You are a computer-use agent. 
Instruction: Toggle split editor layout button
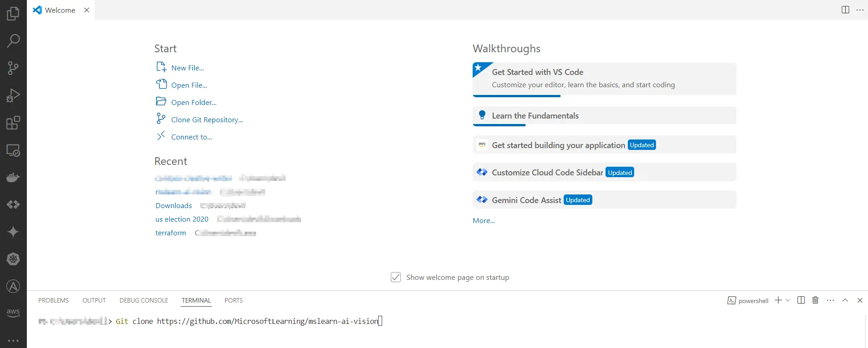click(x=845, y=10)
